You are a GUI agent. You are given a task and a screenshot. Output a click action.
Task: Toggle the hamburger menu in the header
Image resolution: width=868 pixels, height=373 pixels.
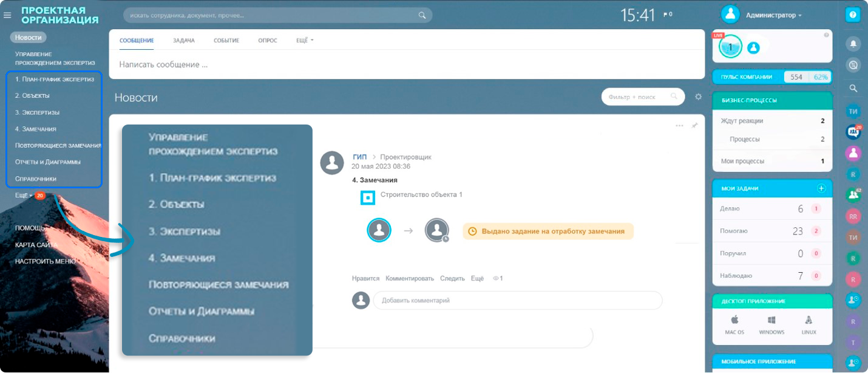point(7,15)
